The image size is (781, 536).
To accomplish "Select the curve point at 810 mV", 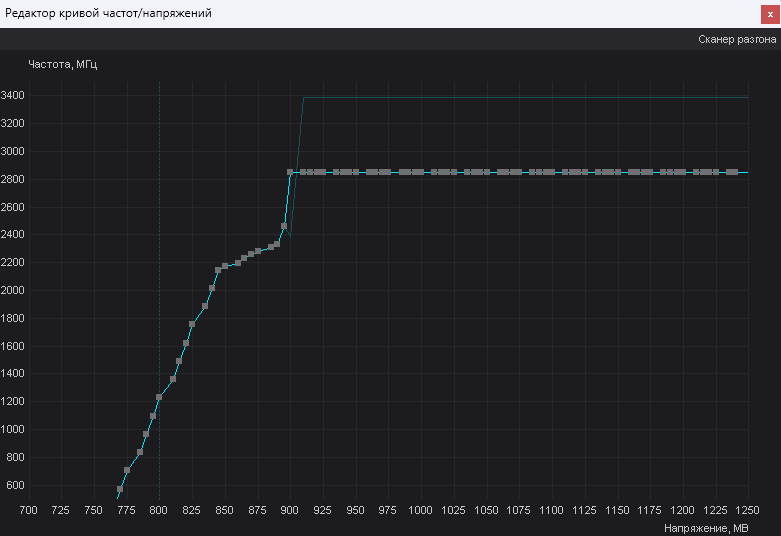I will (x=173, y=379).
